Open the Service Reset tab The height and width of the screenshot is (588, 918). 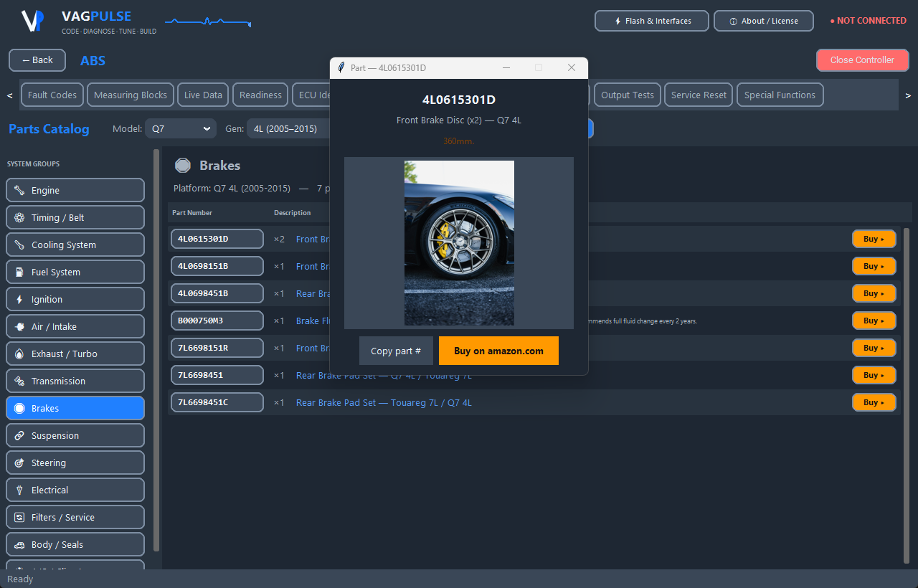pyautogui.click(x=699, y=95)
